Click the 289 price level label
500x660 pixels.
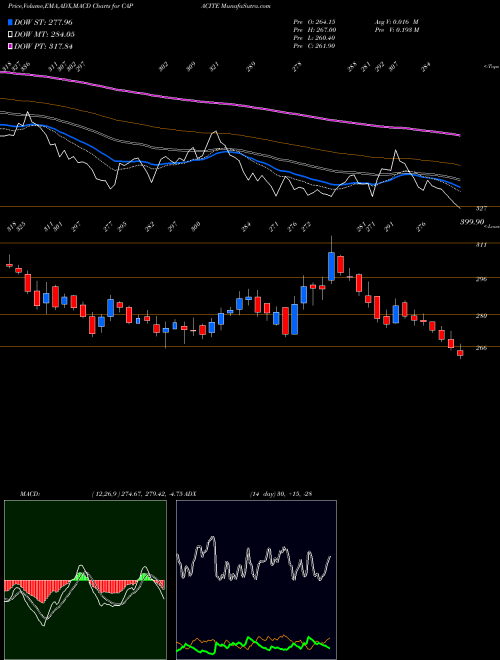click(481, 316)
